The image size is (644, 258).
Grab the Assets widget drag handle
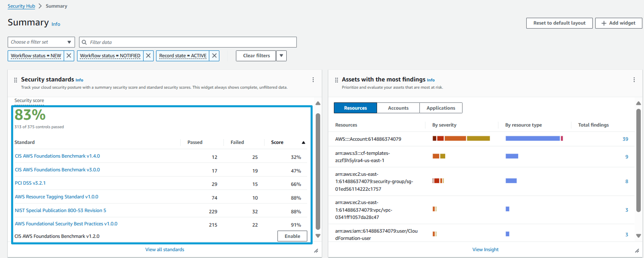pos(336,80)
